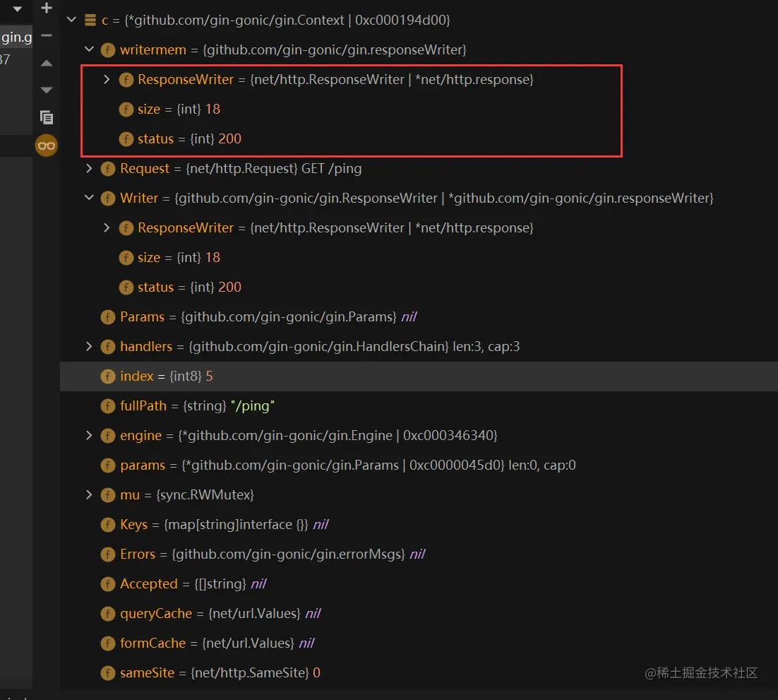This screenshot has width=778, height=700.
Task: Click the field icon beside Accepted
Action: click(x=108, y=584)
